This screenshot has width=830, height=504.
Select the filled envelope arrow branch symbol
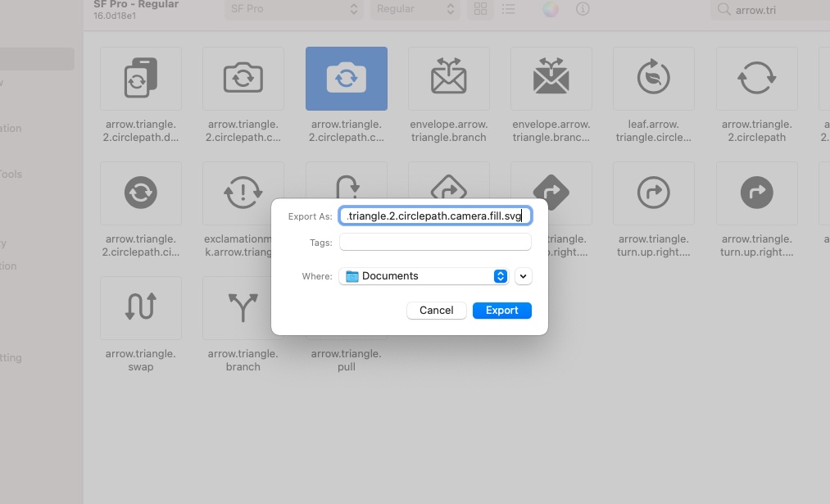[x=551, y=79]
